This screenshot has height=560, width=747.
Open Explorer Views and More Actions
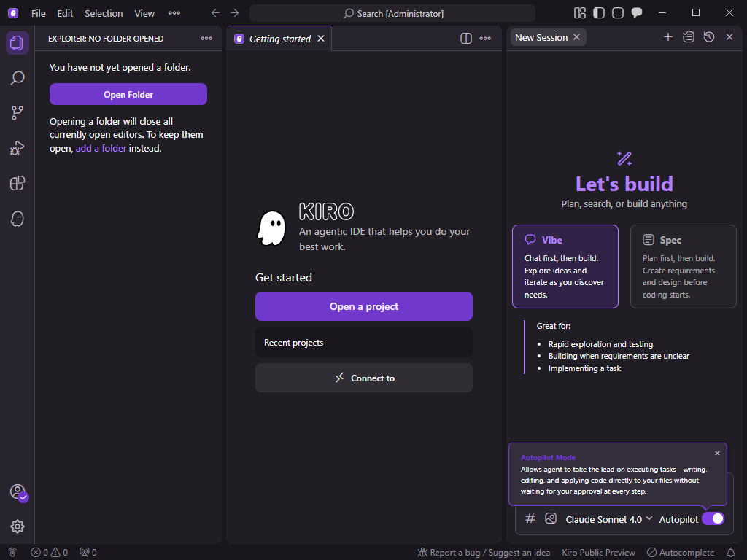206,39
